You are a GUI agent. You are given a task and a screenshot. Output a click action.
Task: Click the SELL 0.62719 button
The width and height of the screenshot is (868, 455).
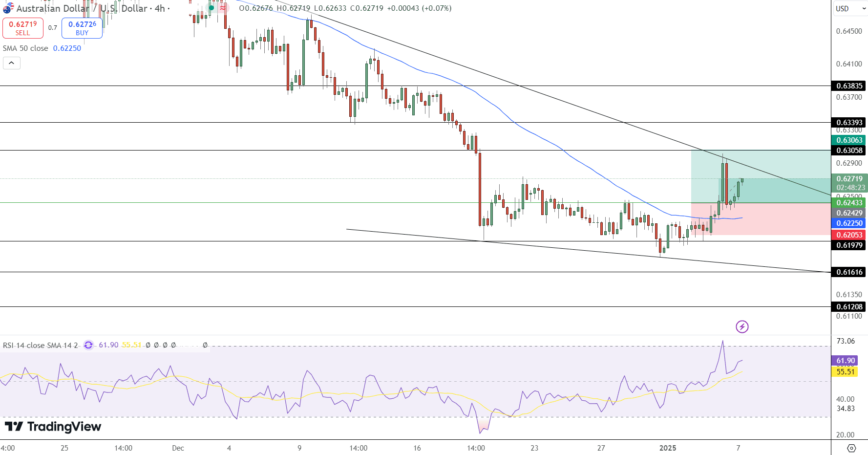tap(23, 28)
